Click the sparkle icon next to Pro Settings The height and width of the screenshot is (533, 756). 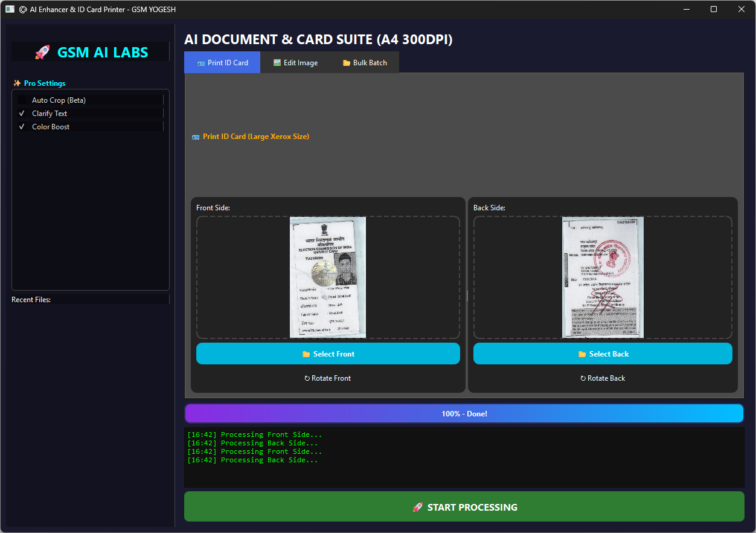[x=17, y=83]
